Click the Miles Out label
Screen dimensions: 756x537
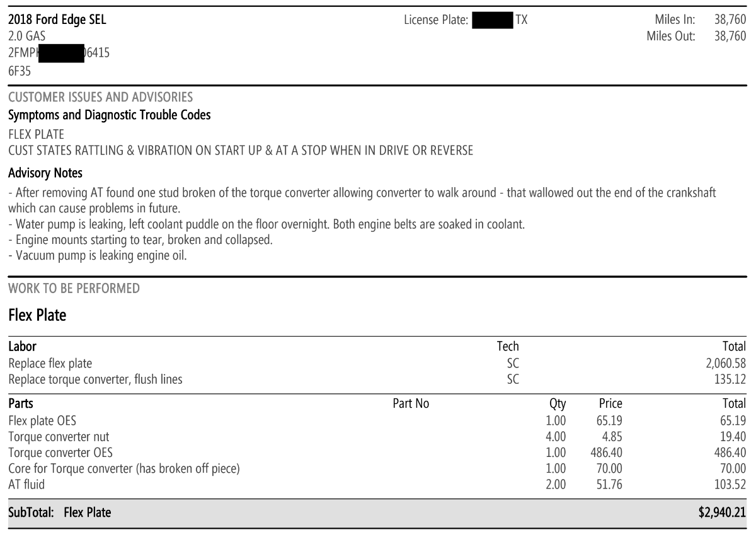pyautogui.click(x=671, y=36)
